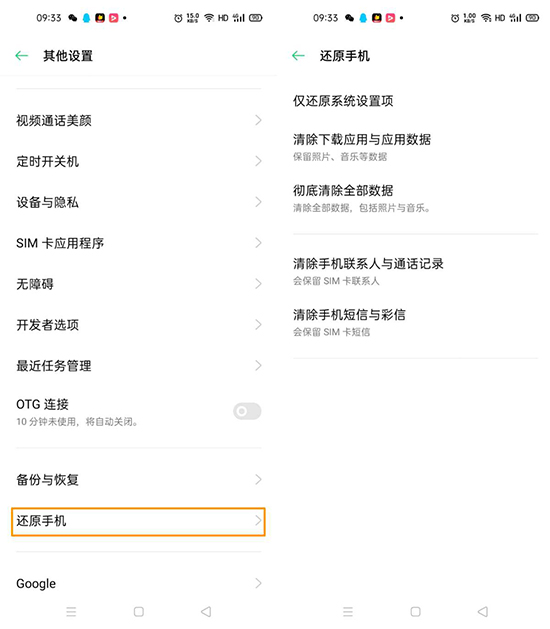550x629 pixels.
Task: Open SIM 卡应用程序 settings
Action: (x=138, y=243)
